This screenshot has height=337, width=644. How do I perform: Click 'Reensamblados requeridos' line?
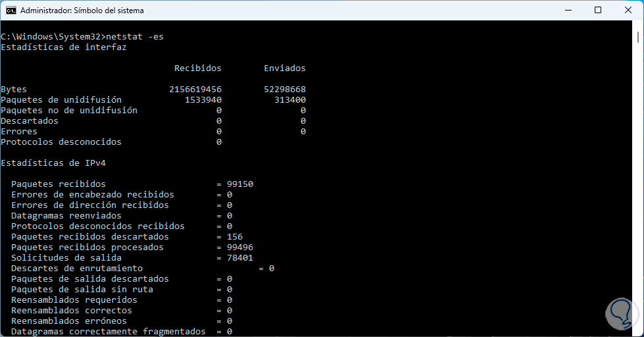(x=122, y=300)
